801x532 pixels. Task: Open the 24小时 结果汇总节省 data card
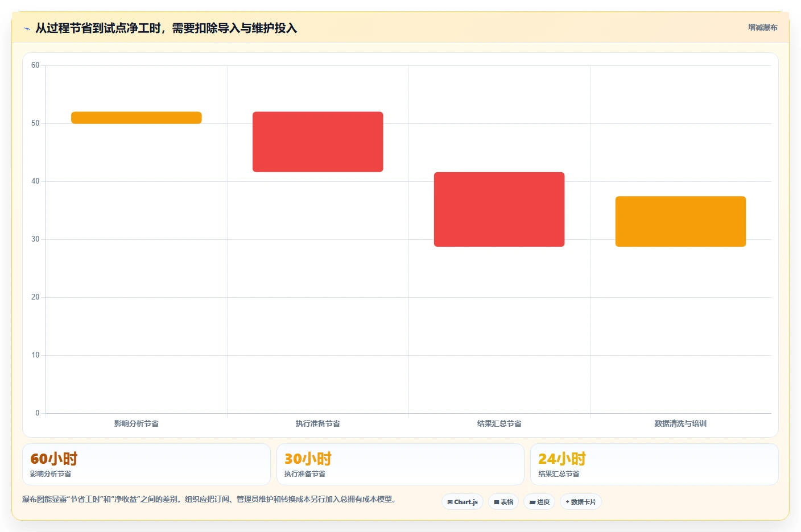pyautogui.click(x=654, y=464)
